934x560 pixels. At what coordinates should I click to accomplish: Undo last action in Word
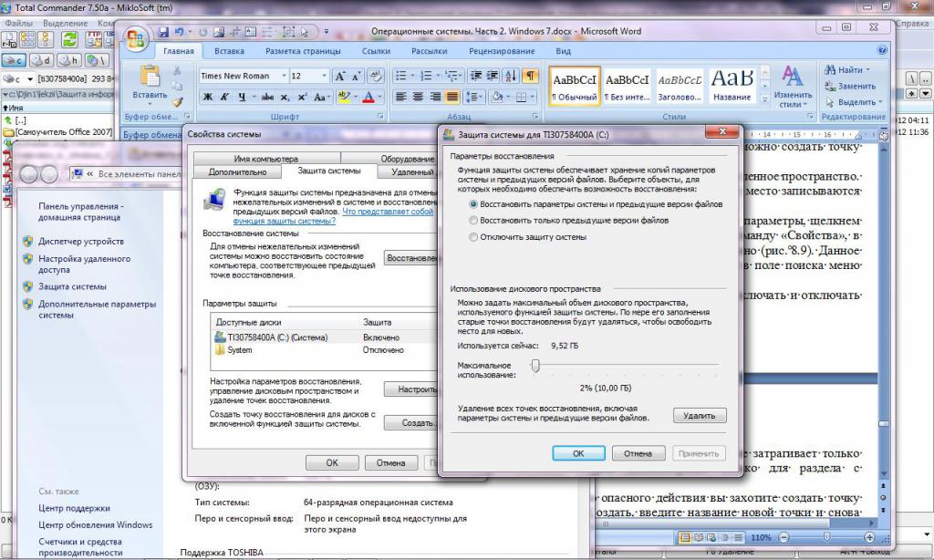179,32
